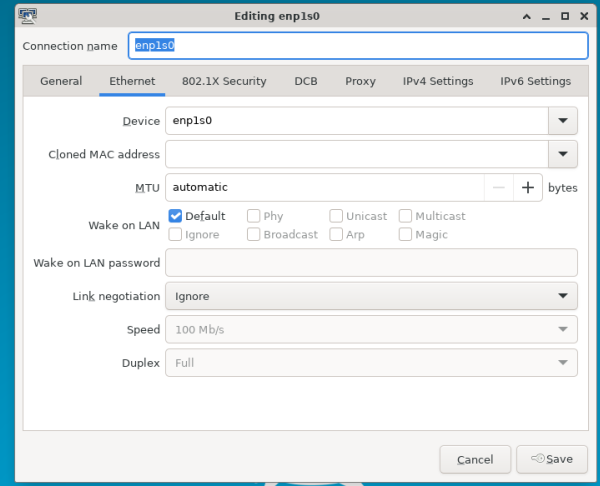
Task: Click the Cancel button
Action: click(x=475, y=459)
